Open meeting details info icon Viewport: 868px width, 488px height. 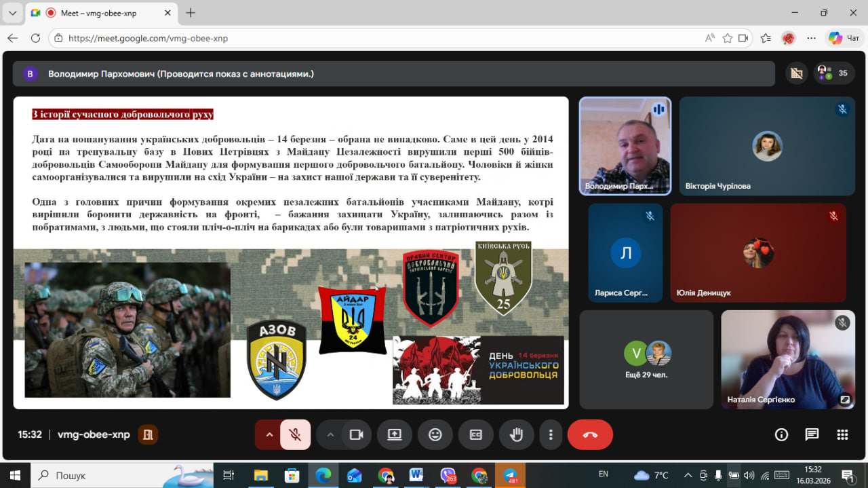(781, 435)
